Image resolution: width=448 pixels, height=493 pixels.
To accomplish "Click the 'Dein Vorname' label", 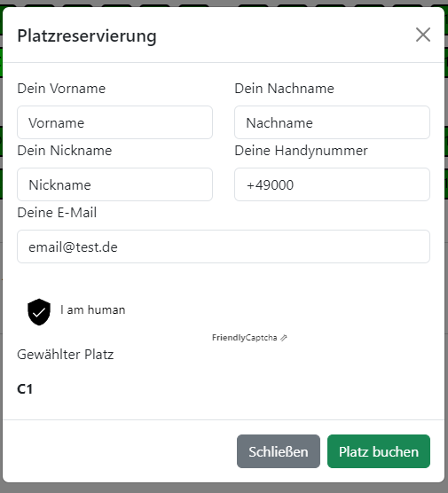I will tap(61, 89).
